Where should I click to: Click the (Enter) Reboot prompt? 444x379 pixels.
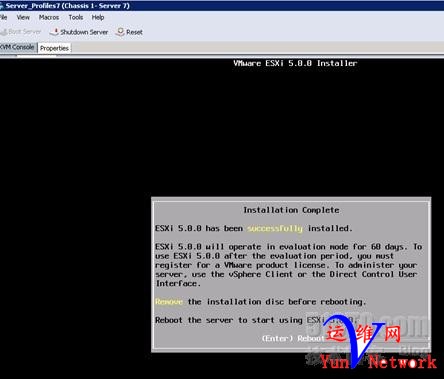[293, 338]
